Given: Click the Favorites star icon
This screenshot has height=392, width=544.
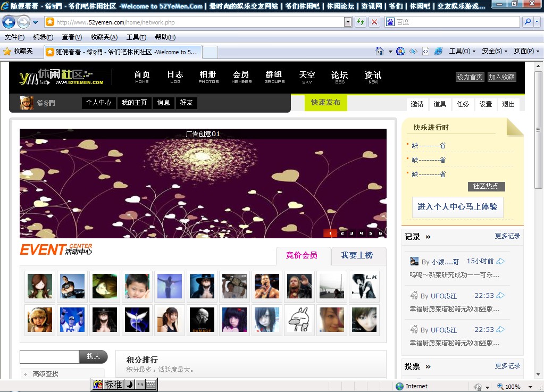Looking at the screenshot, I should tap(7, 52).
